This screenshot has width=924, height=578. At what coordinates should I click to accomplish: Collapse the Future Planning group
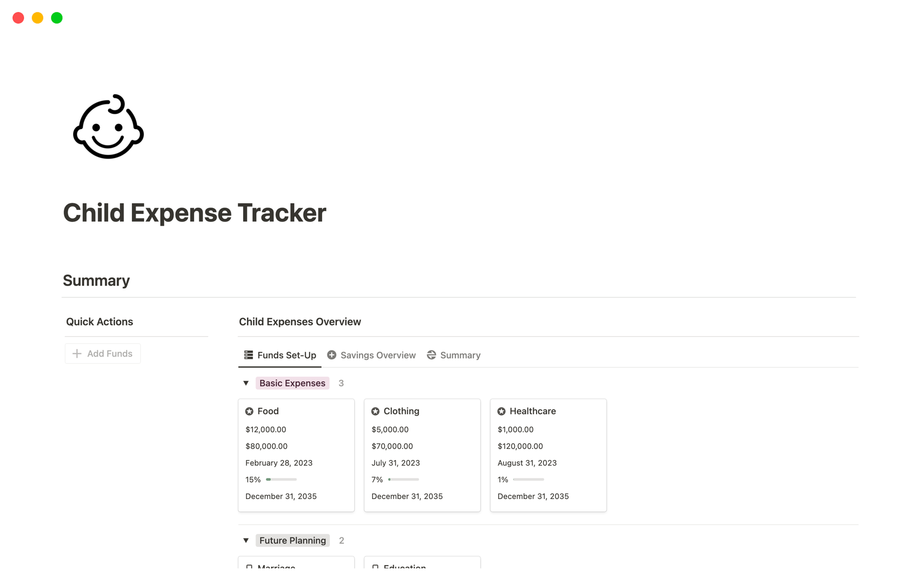(x=246, y=540)
